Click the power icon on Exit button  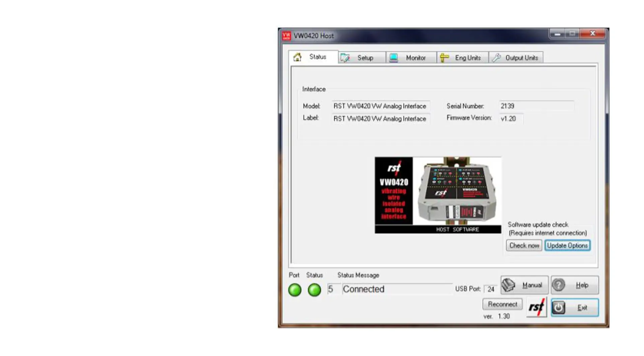(x=559, y=308)
